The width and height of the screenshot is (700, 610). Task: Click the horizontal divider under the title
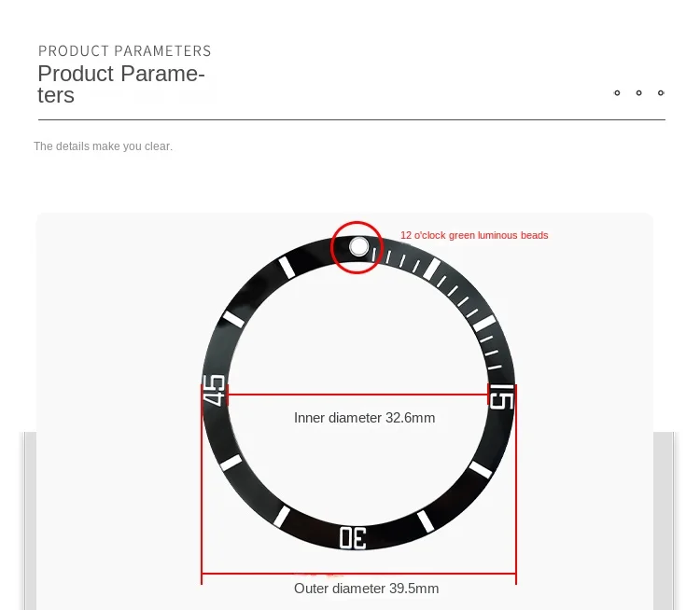coord(352,119)
